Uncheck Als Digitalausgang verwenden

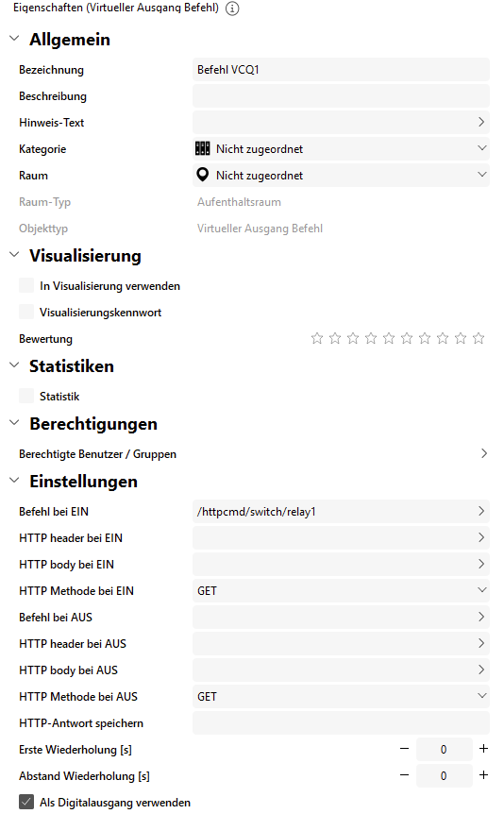click(26, 802)
